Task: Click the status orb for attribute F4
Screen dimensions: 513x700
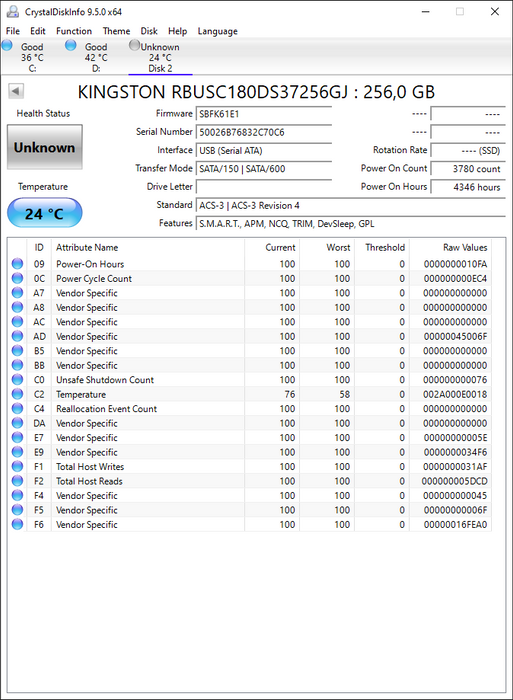Action: pyautogui.click(x=17, y=495)
